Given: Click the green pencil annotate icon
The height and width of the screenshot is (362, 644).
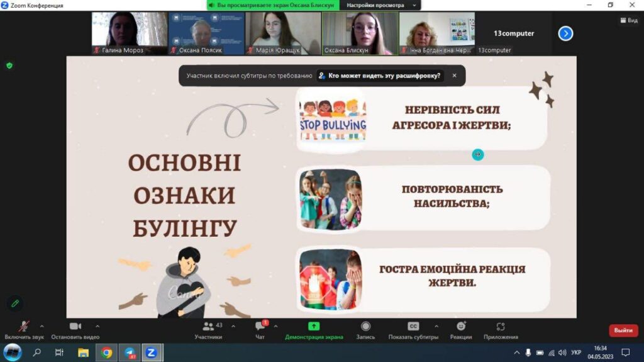Looking at the screenshot, I should 15,303.
